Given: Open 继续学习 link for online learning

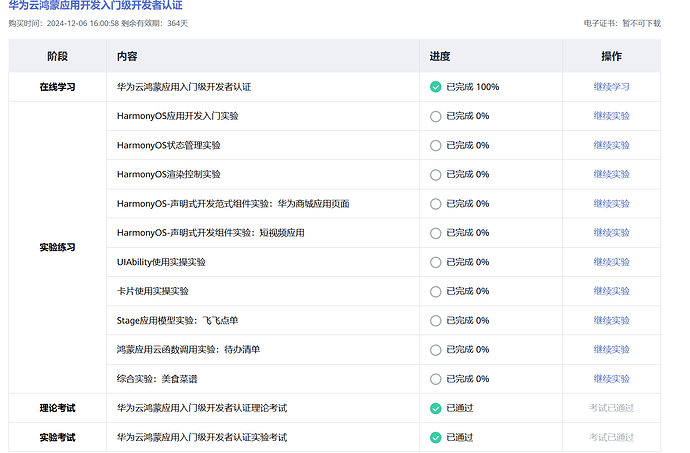Looking at the screenshot, I should [x=611, y=87].
